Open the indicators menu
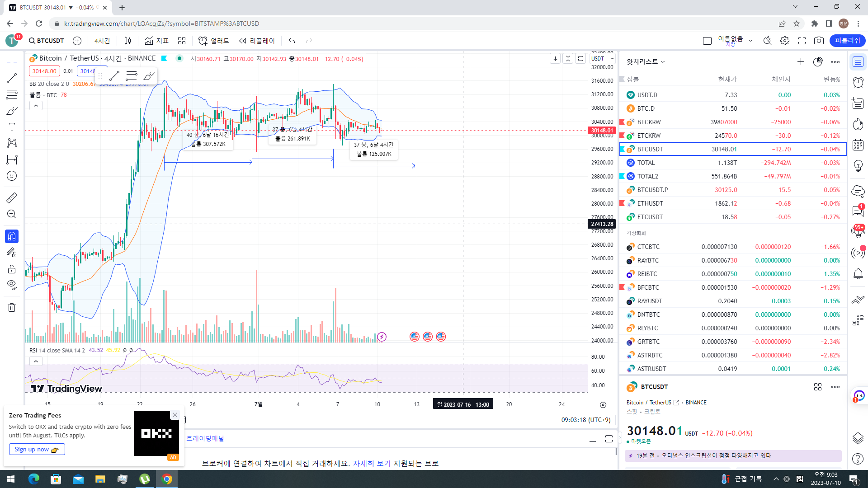 pos(156,41)
